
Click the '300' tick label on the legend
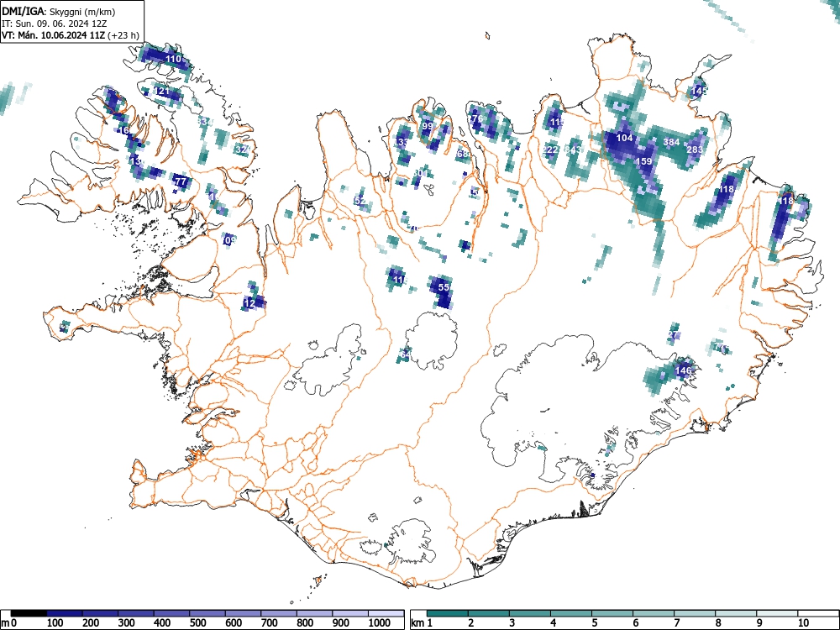(x=127, y=623)
